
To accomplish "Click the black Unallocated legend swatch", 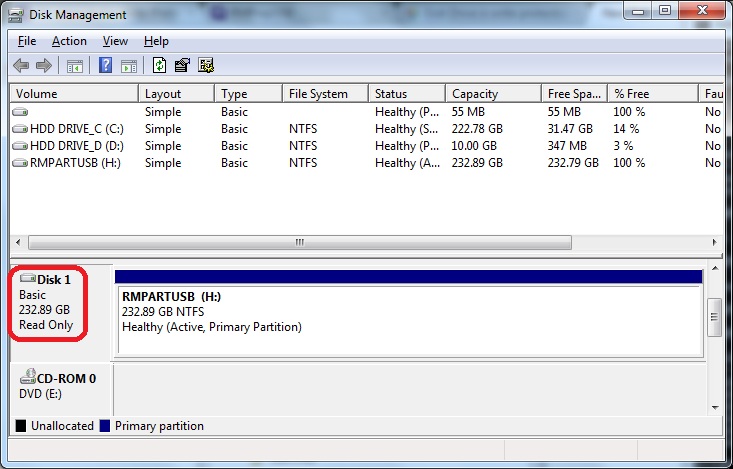I will (x=21, y=426).
